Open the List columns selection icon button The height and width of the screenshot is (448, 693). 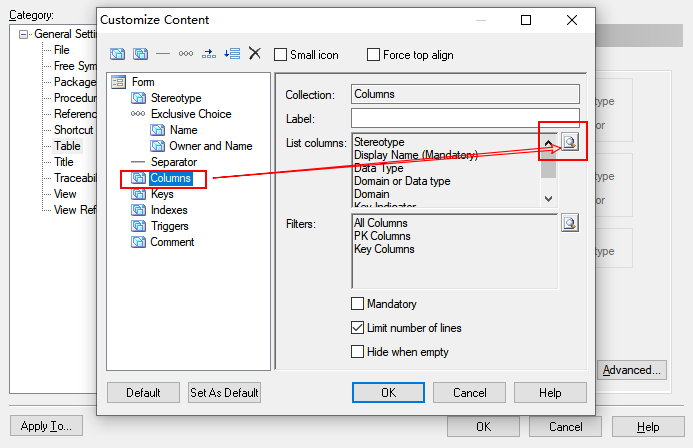pos(569,143)
